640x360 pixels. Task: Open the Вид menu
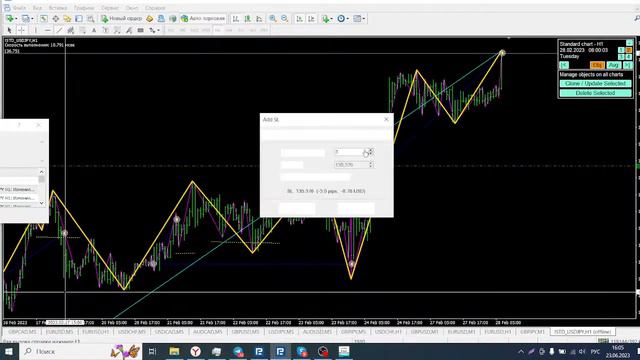[x=37, y=8]
